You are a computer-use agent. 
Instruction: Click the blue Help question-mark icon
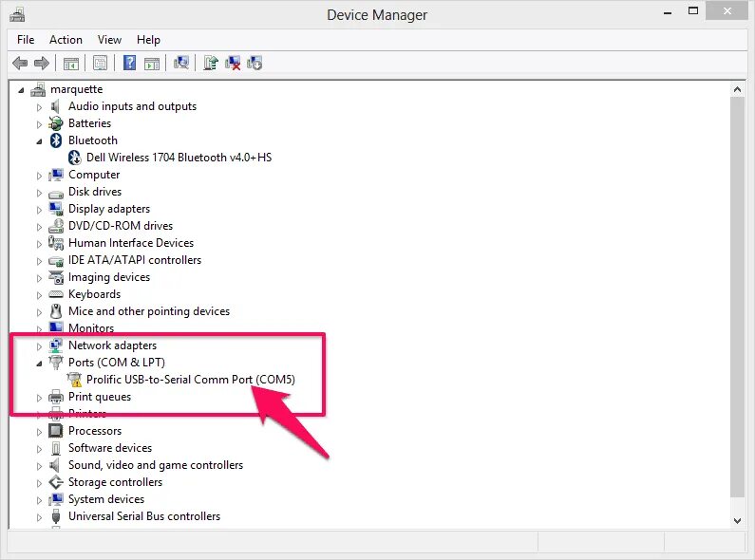pyautogui.click(x=129, y=63)
